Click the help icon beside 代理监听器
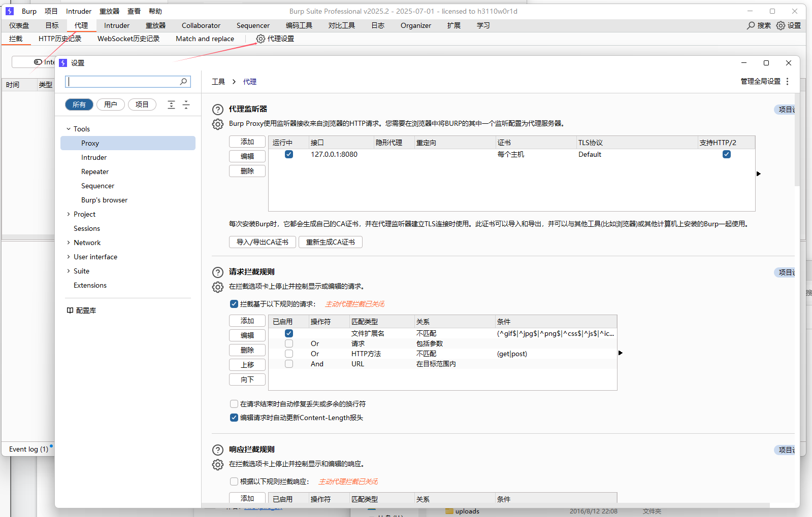This screenshot has height=517, width=812. click(x=218, y=110)
